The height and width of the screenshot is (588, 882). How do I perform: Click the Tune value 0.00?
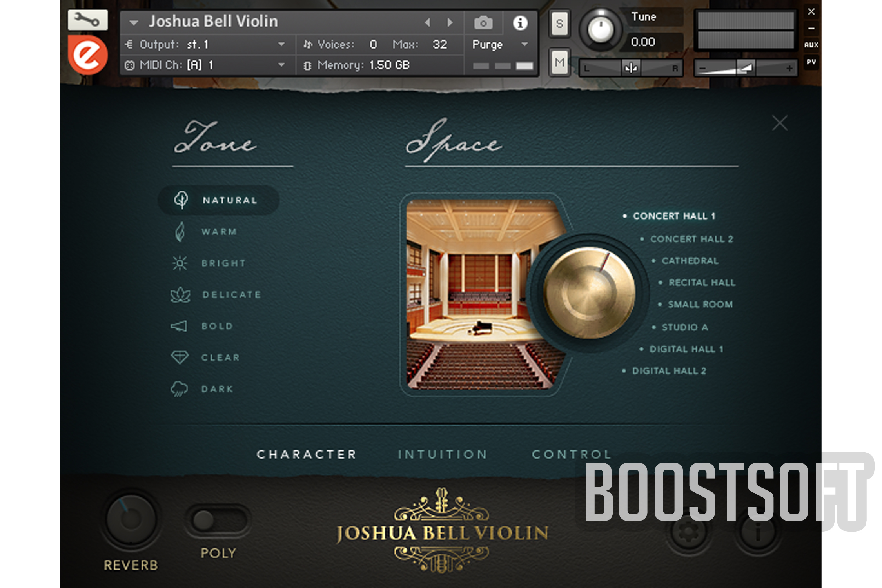pos(643,42)
